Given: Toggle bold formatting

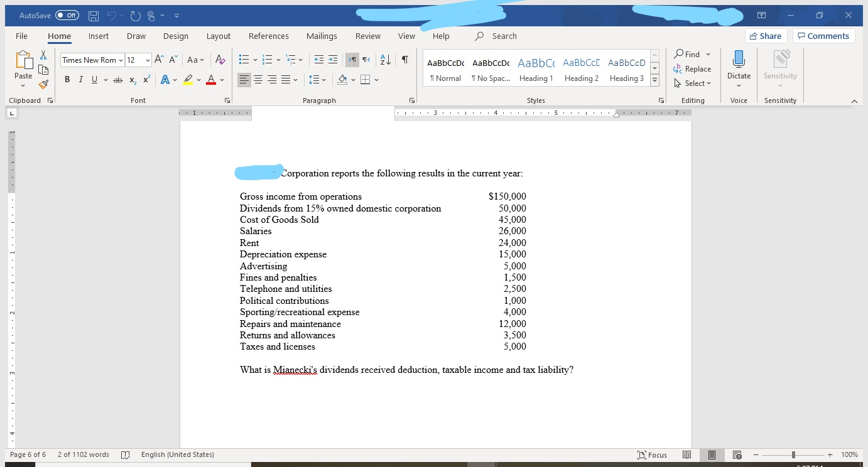Looking at the screenshot, I should point(67,79).
